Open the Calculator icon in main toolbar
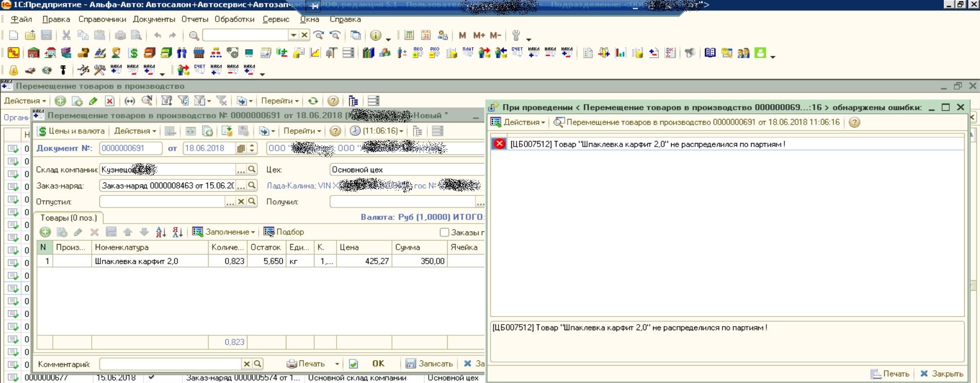 tap(409, 35)
